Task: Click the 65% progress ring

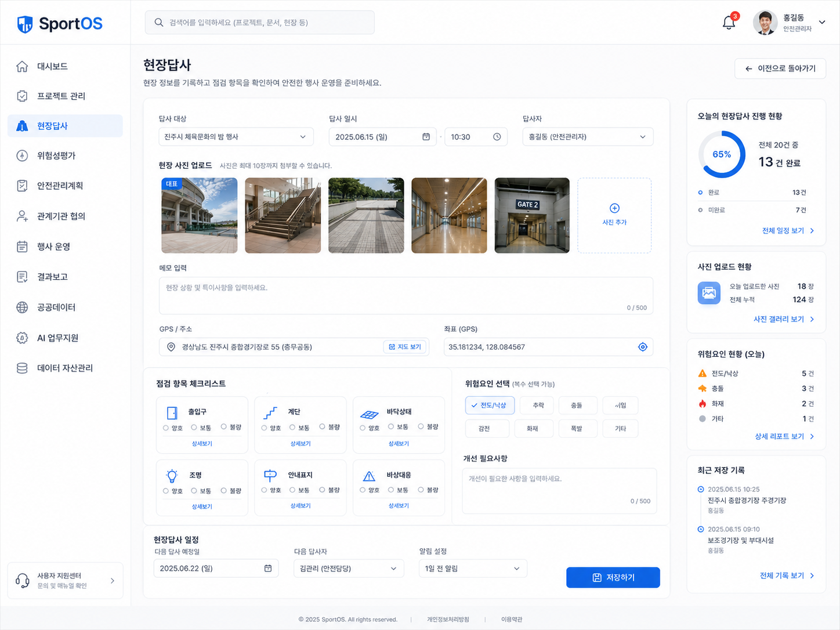Action: click(722, 154)
